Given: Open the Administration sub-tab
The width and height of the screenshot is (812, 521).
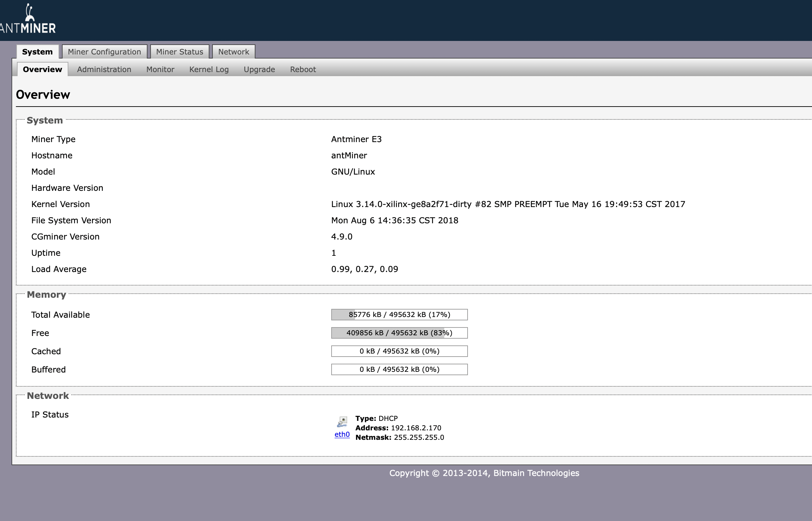Looking at the screenshot, I should click(104, 69).
